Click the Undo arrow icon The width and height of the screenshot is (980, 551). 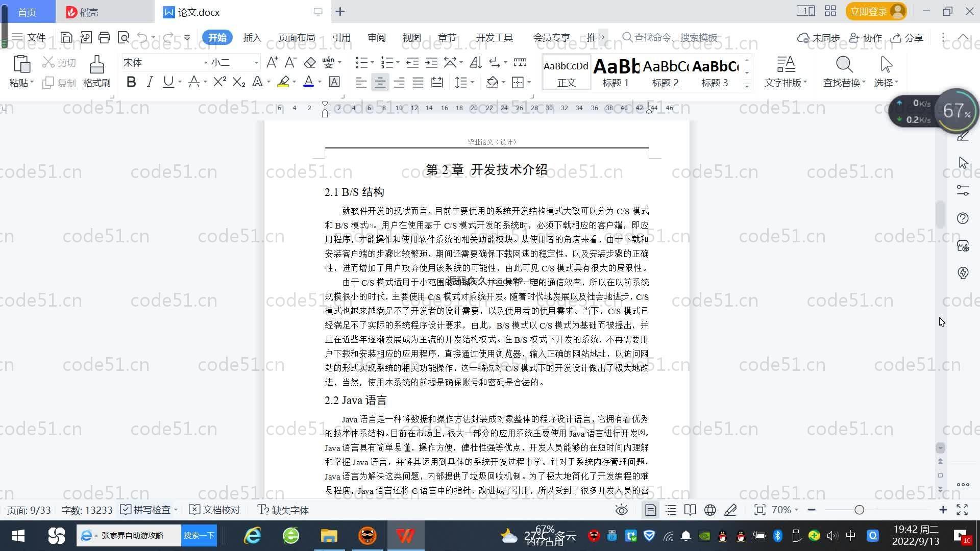pyautogui.click(x=142, y=37)
